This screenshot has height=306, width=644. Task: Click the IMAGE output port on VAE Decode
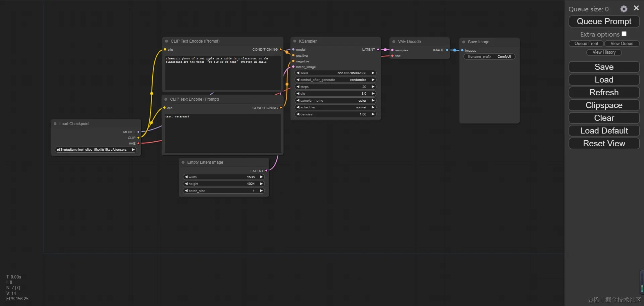point(447,50)
